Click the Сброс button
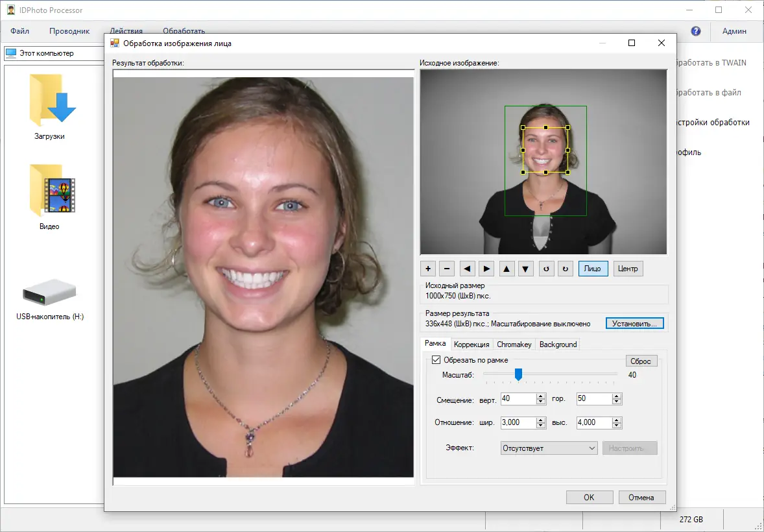This screenshot has height=532, width=764. (641, 361)
